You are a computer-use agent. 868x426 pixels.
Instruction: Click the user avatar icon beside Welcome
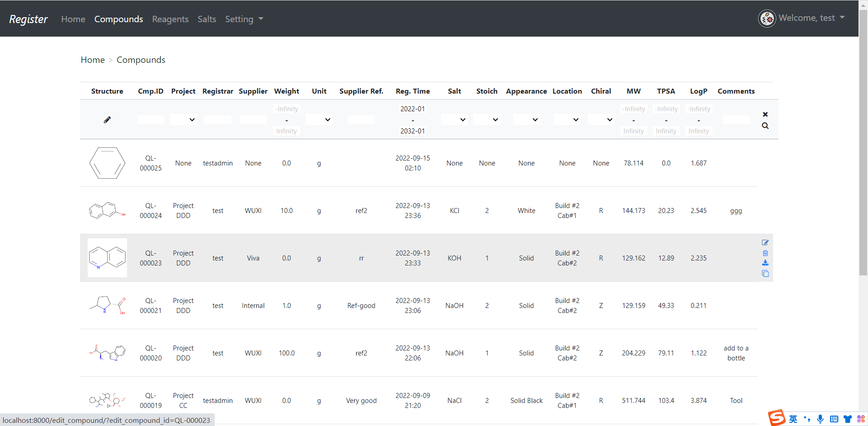[767, 19]
